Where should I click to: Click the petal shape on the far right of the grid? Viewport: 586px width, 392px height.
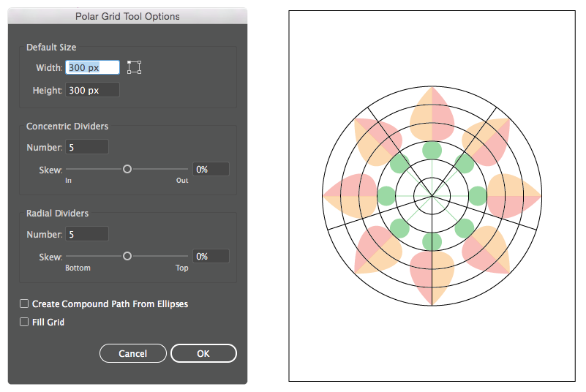(x=514, y=196)
